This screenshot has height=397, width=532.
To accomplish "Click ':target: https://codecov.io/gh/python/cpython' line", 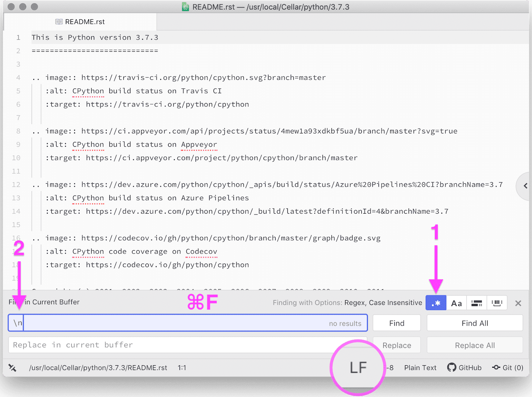I will pos(147,265).
